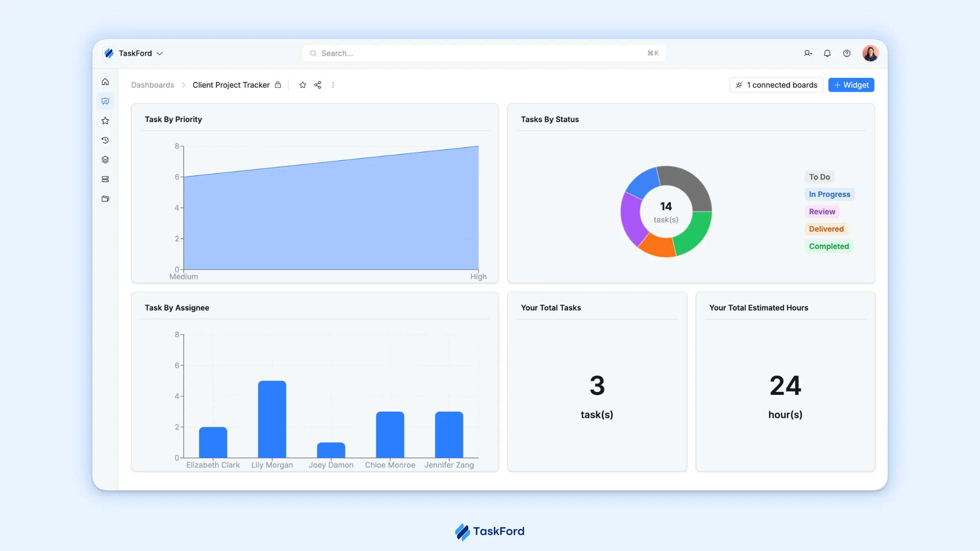Toggle the Completed legend item
This screenshot has width=980, height=551.
(829, 247)
